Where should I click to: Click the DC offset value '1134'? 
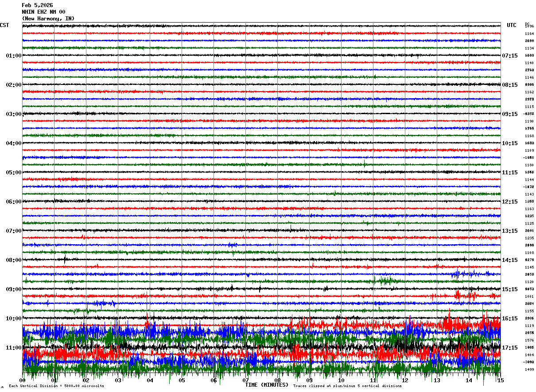pos(529,48)
